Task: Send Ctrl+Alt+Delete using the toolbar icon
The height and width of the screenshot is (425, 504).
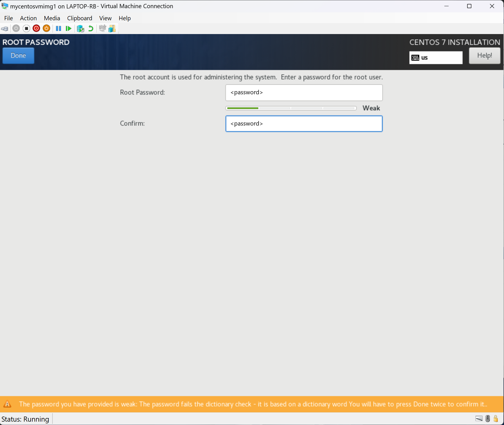Action: (x=5, y=29)
